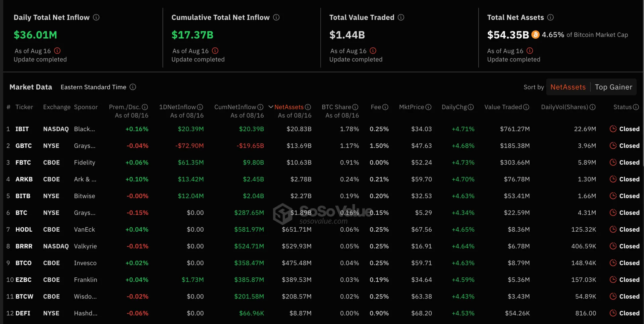Click Valkyrie sponsor name
Screen dimensions: 644x324
pos(86,246)
